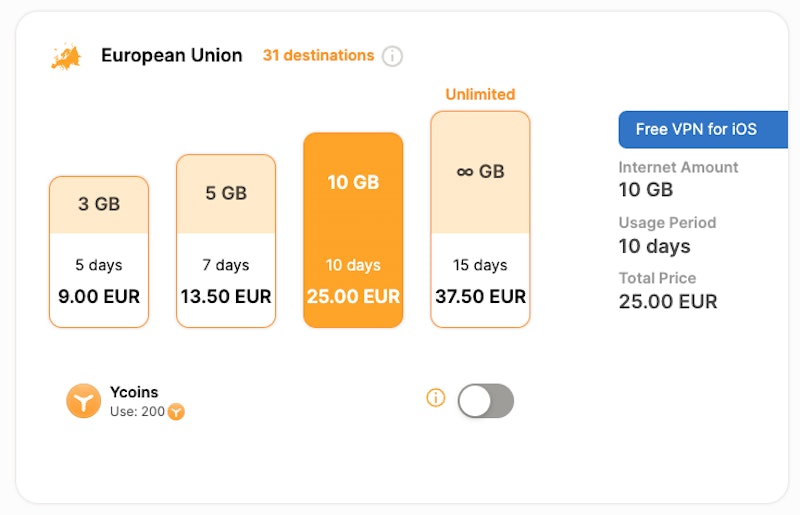Screen dimensions: 800x515
Task: Open the 31 destinations link
Action: [318, 56]
